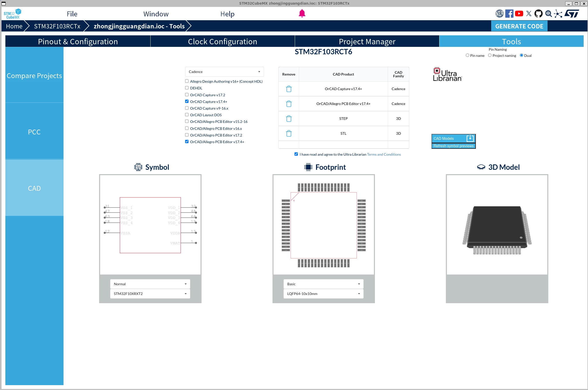Delete the STL row using trash icon
The image size is (588, 390).
[289, 133]
